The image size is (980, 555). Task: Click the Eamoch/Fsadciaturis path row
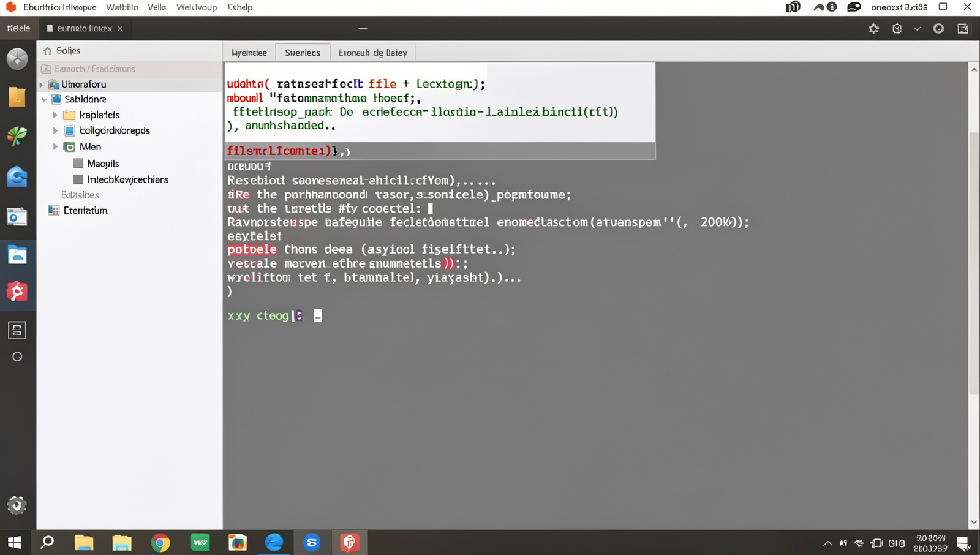coord(130,69)
